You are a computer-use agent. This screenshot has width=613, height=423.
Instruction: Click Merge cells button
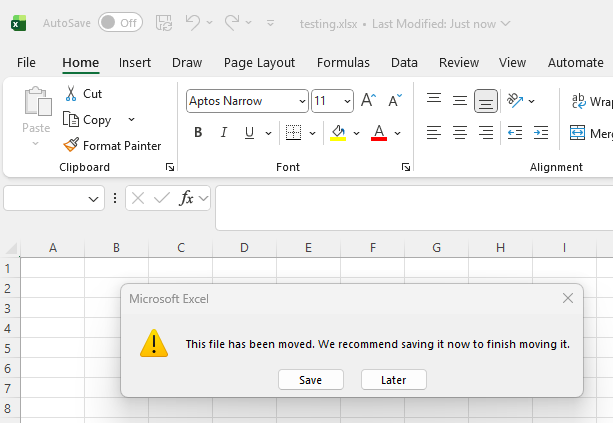pyautogui.click(x=591, y=133)
